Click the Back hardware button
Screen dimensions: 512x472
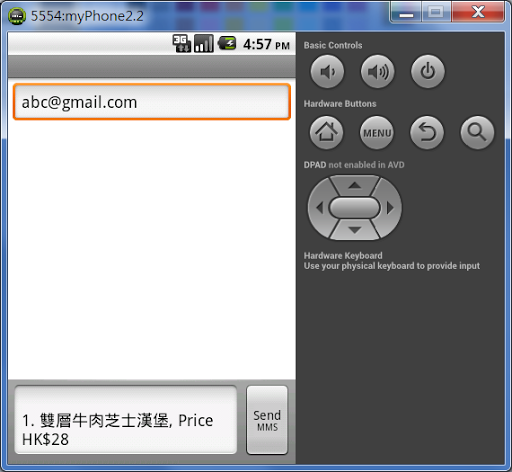[427, 133]
